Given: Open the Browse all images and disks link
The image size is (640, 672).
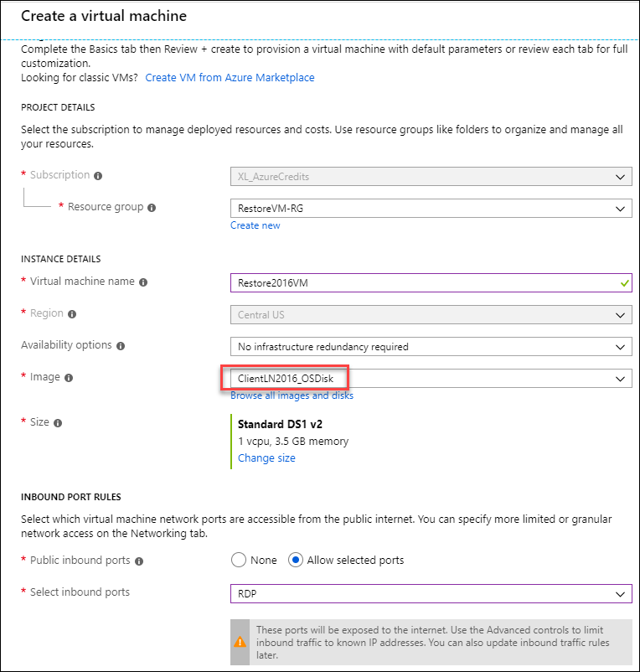Looking at the screenshot, I should point(292,395).
